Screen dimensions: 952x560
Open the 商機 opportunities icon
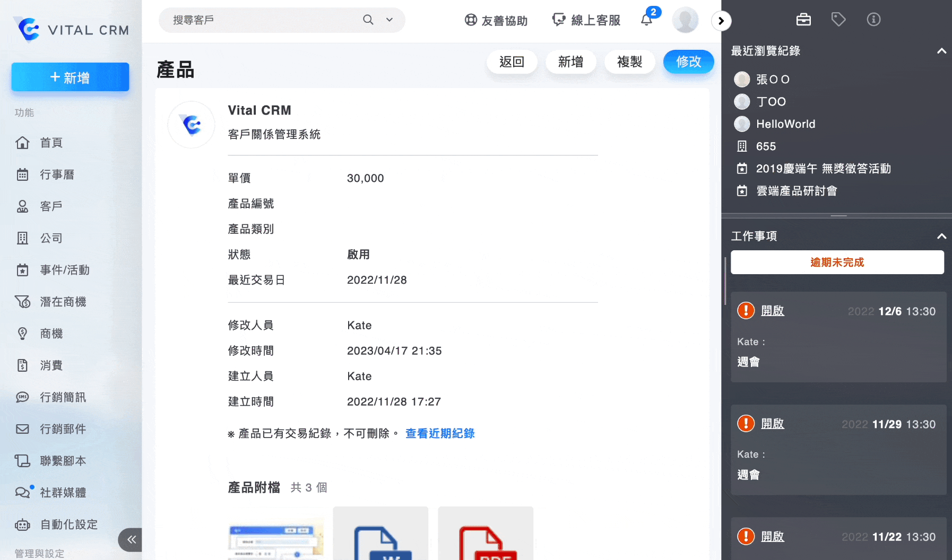pos(22,334)
